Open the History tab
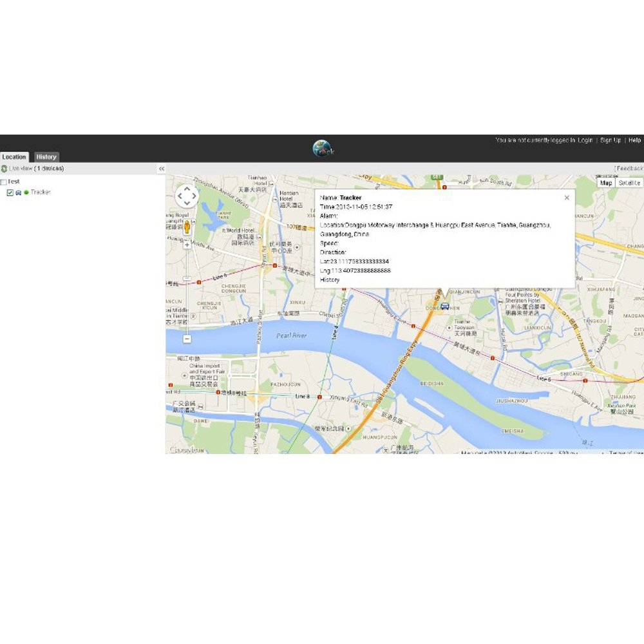 (x=46, y=157)
